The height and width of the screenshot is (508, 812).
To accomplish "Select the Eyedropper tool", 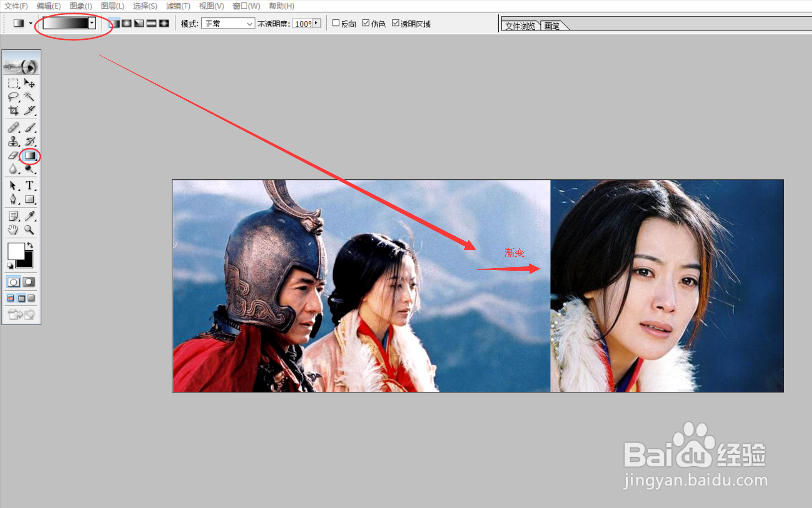I will coord(29,216).
